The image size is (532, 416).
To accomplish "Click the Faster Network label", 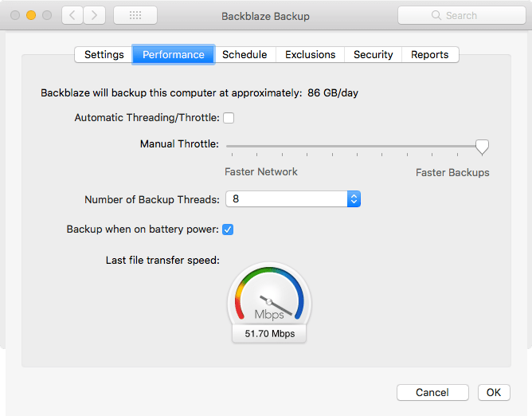I will (x=261, y=172).
